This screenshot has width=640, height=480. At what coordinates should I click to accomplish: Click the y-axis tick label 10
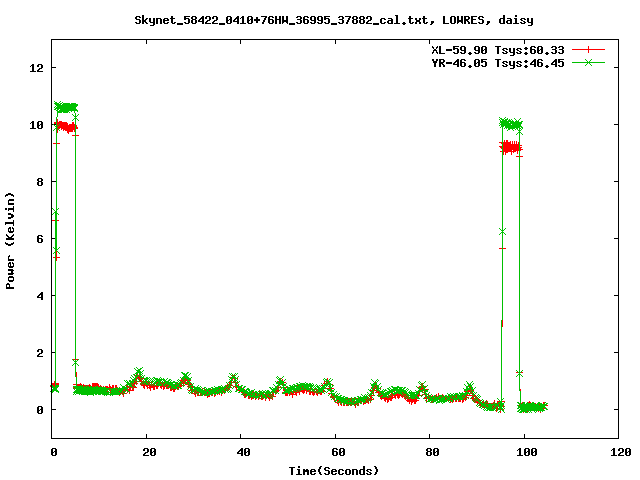(x=36, y=125)
